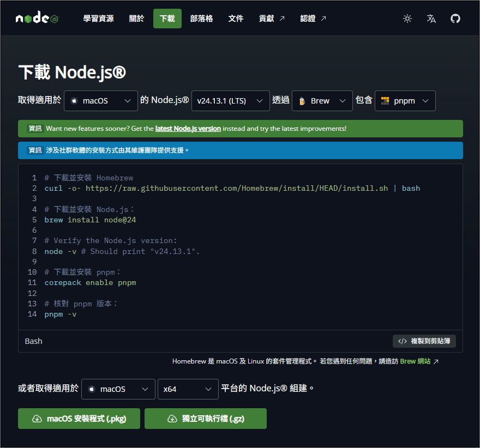Image resolution: width=480 pixels, height=448 pixels.
Task: Click download icon on macOS 安裝程式 (.pkg) button
Action: point(37,419)
